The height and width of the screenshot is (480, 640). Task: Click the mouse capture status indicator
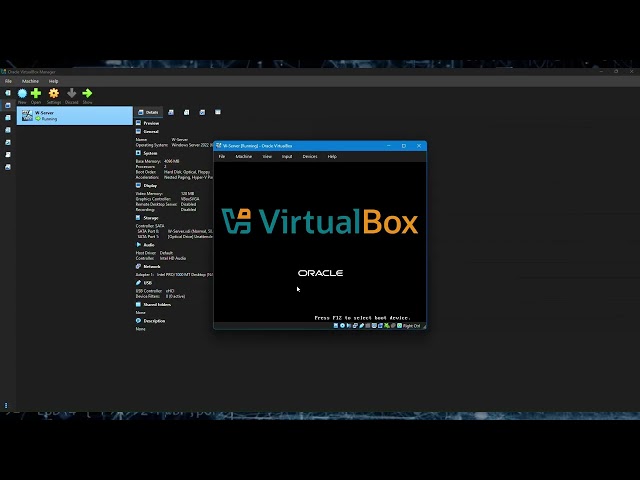[393, 326]
